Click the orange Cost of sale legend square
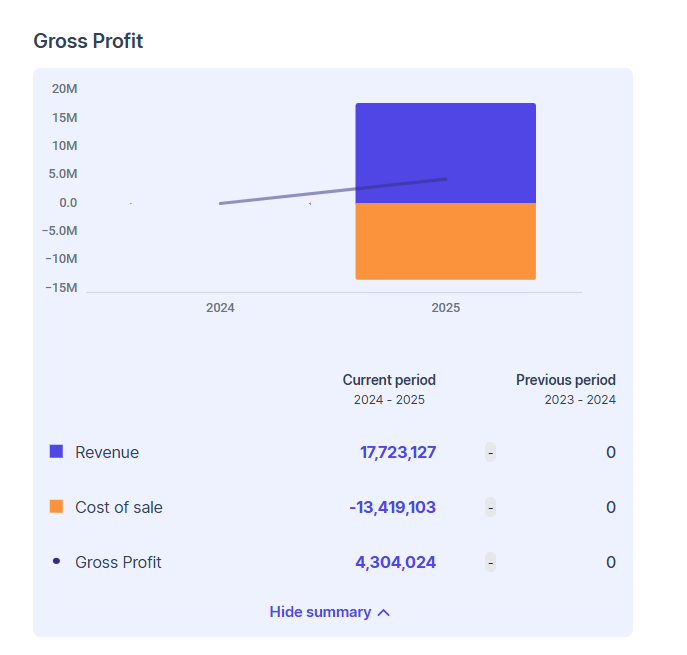 coord(56,507)
